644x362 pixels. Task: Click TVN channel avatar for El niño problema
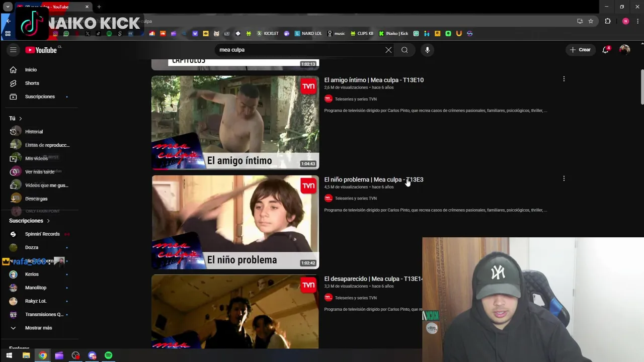(x=329, y=198)
